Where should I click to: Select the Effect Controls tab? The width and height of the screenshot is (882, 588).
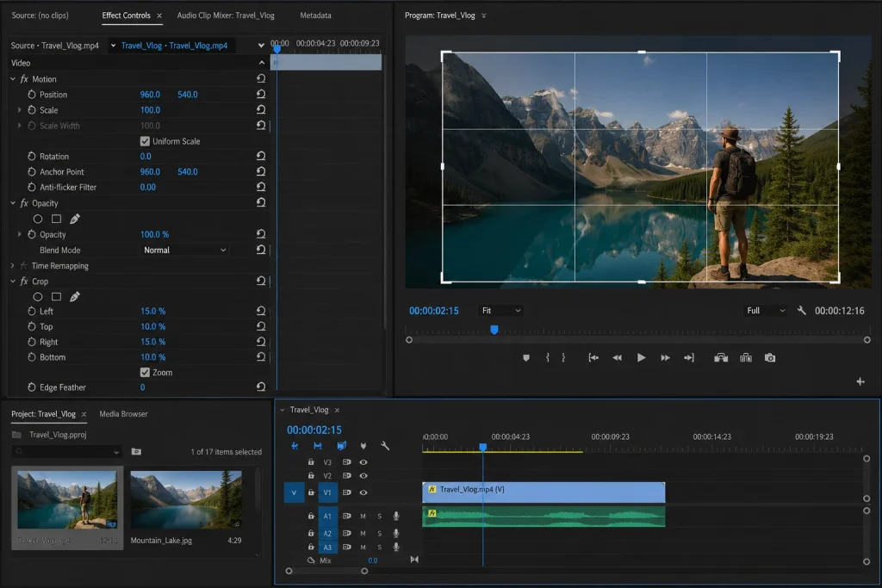coord(126,15)
